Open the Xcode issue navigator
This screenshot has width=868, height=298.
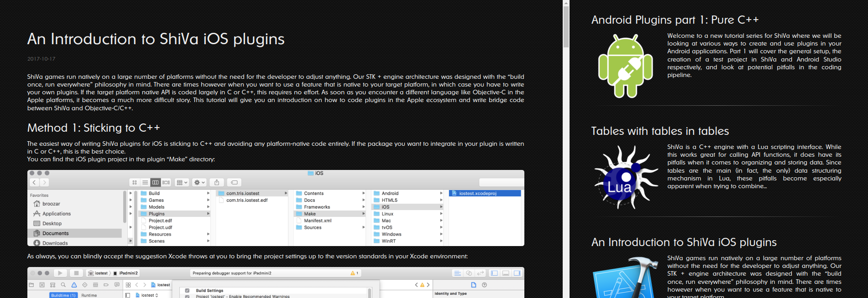pyautogui.click(x=74, y=285)
